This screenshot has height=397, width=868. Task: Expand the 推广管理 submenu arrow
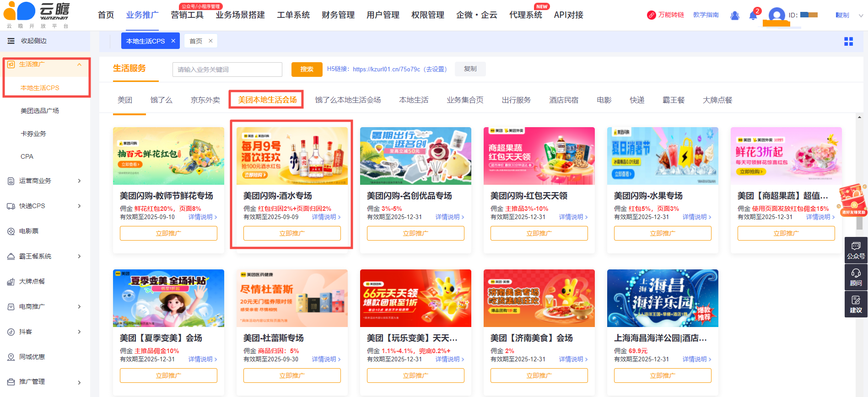(x=79, y=382)
